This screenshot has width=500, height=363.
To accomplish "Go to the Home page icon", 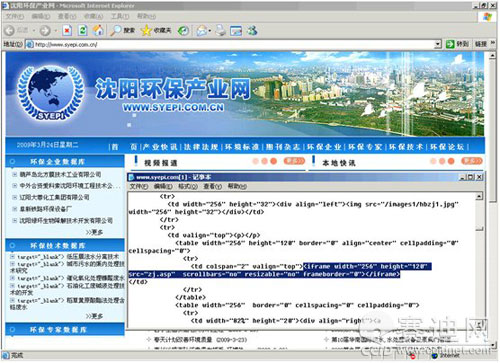I will pyautogui.click(x=98, y=31).
